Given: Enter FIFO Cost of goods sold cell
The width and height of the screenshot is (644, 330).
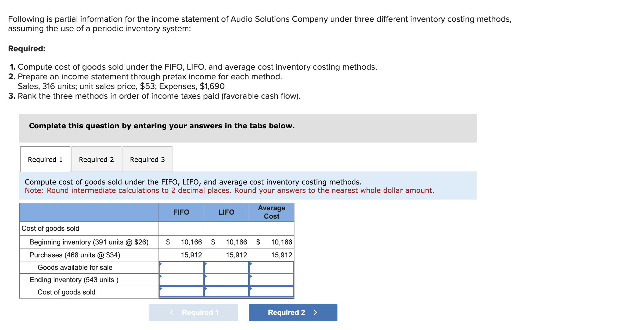Looking at the screenshot, I should tap(181, 292).
